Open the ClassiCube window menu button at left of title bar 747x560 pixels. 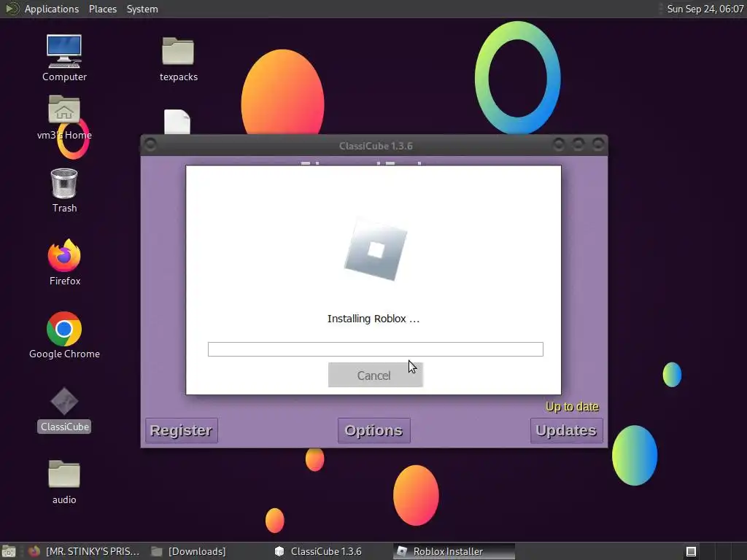(150, 144)
